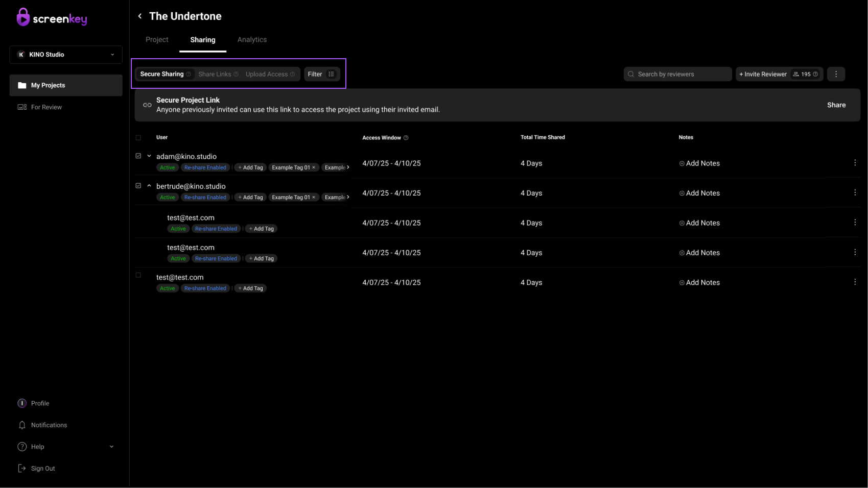Click Share on the Secure Project Link
The height and width of the screenshot is (488, 868).
tap(836, 105)
